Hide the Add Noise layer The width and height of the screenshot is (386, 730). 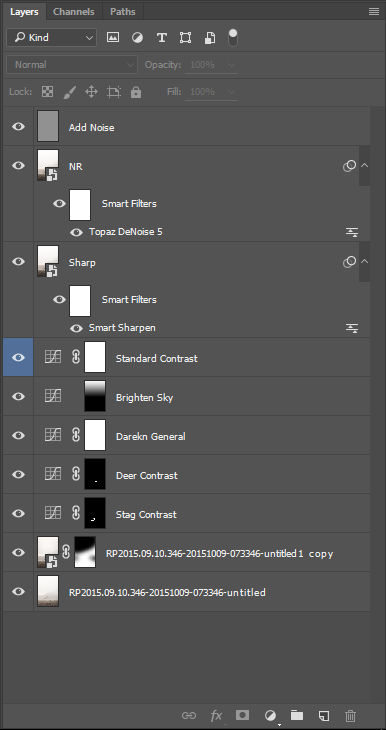pos(18,126)
